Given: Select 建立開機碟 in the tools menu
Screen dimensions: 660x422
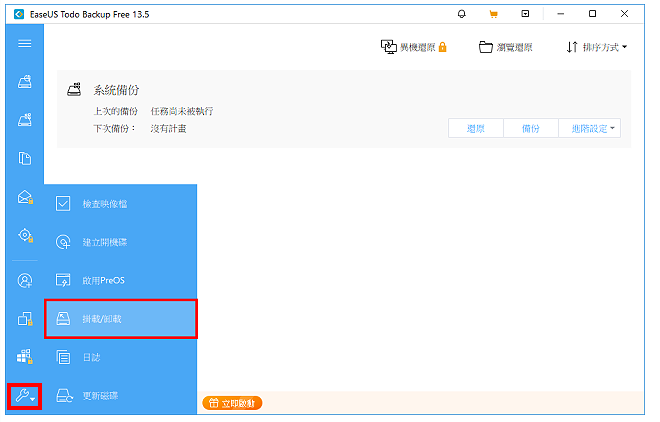Looking at the screenshot, I should tap(120, 242).
